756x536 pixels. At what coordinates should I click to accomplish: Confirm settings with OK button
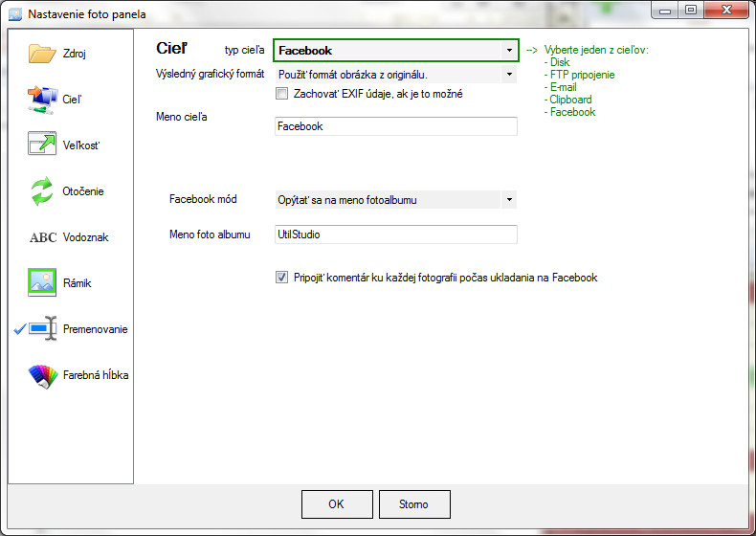tap(337, 504)
